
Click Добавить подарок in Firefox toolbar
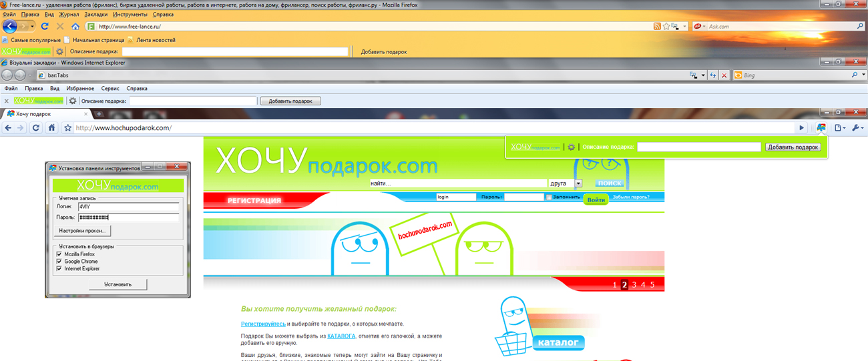(x=384, y=51)
